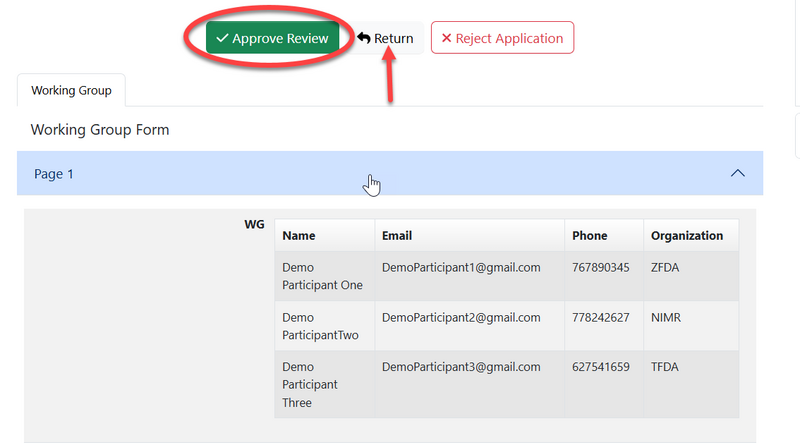Viewport: 800px width, 445px height.
Task: Select the Demo Participant One name cell
Action: pos(309,276)
